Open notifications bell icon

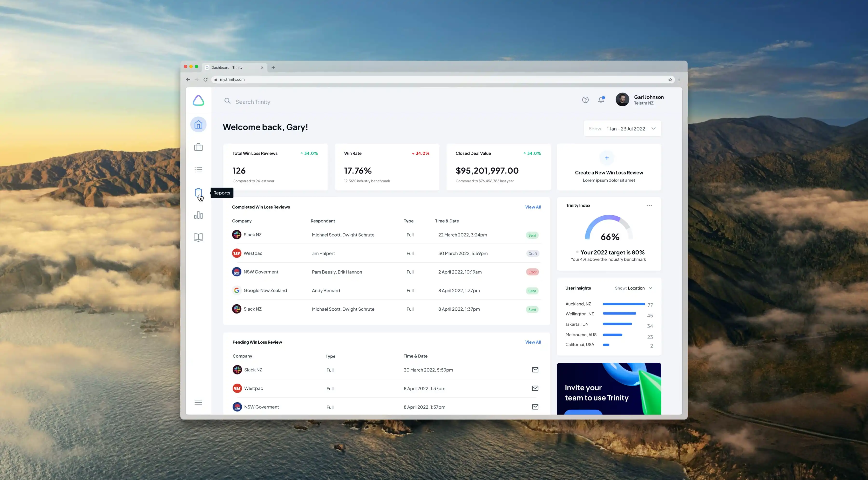tap(601, 100)
